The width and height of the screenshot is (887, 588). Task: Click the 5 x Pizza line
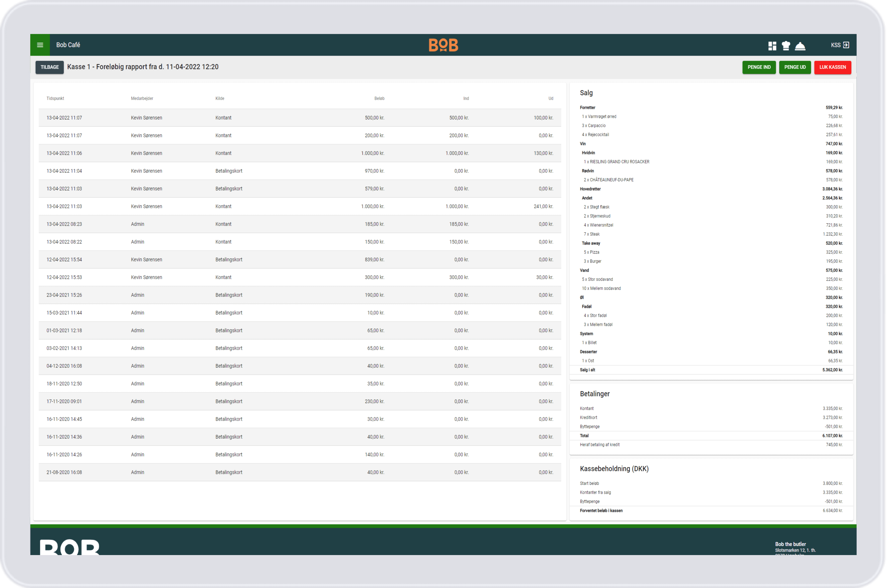tap(712, 252)
